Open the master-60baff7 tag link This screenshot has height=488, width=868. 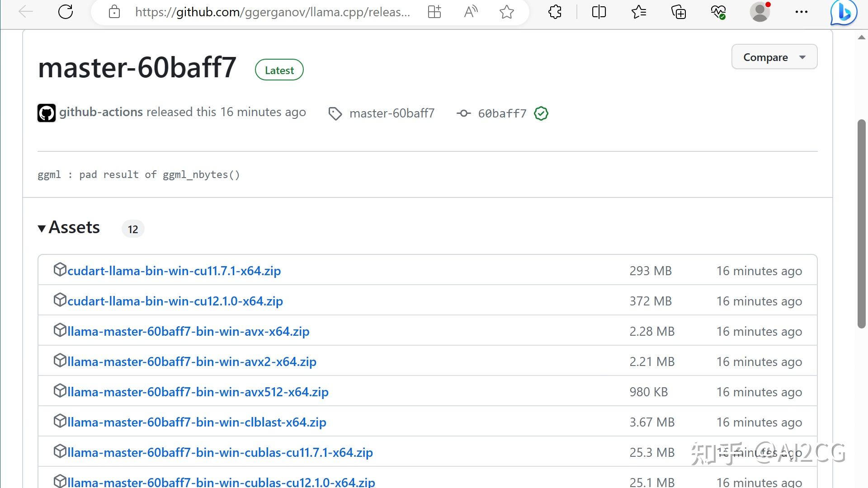point(392,113)
